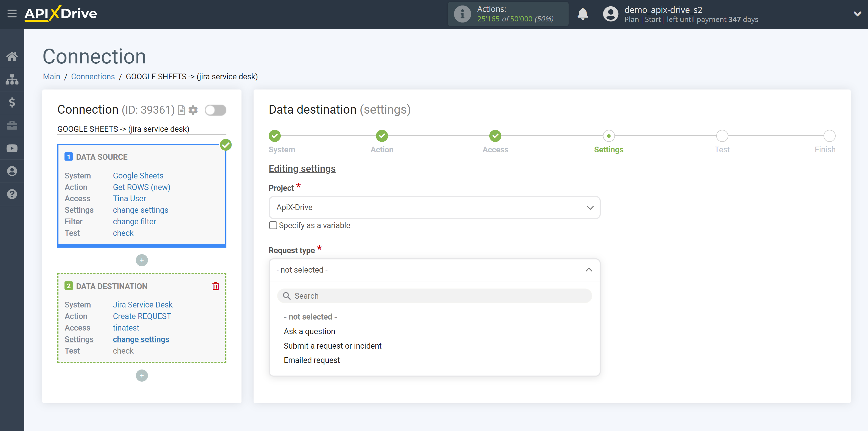Go to Main breadcrumb link

point(52,77)
